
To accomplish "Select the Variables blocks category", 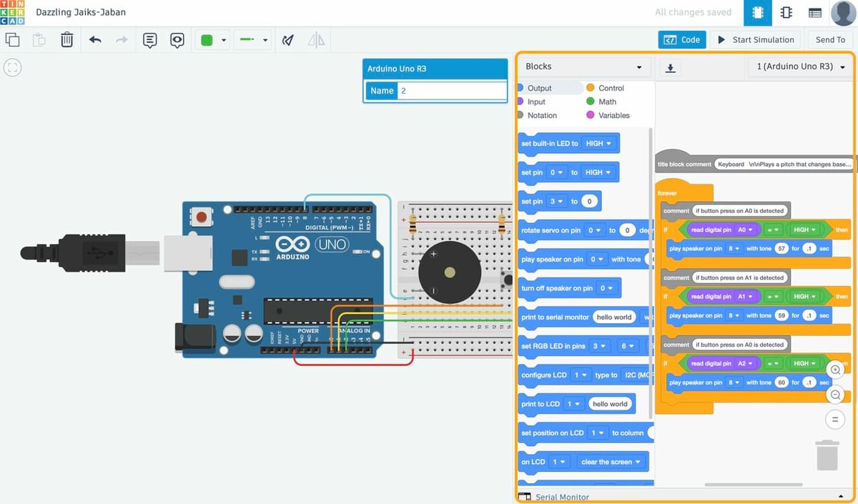I will click(615, 114).
